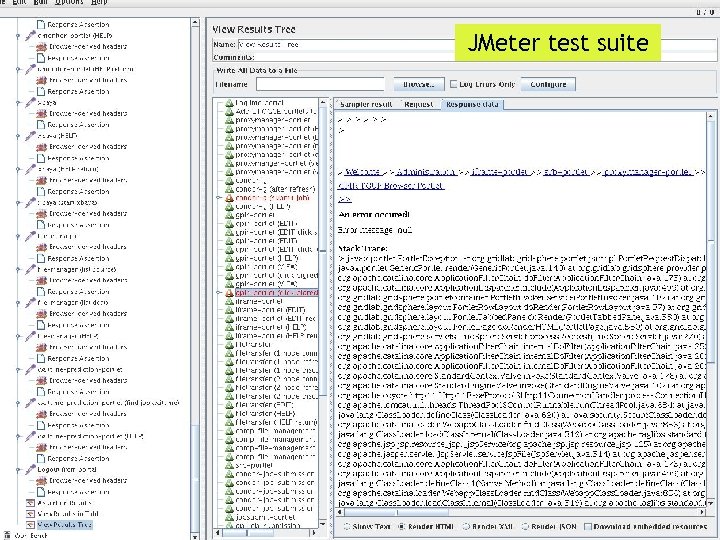The image size is (720, 540).
Task: Click the Browse... button
Action: (419, 84)
